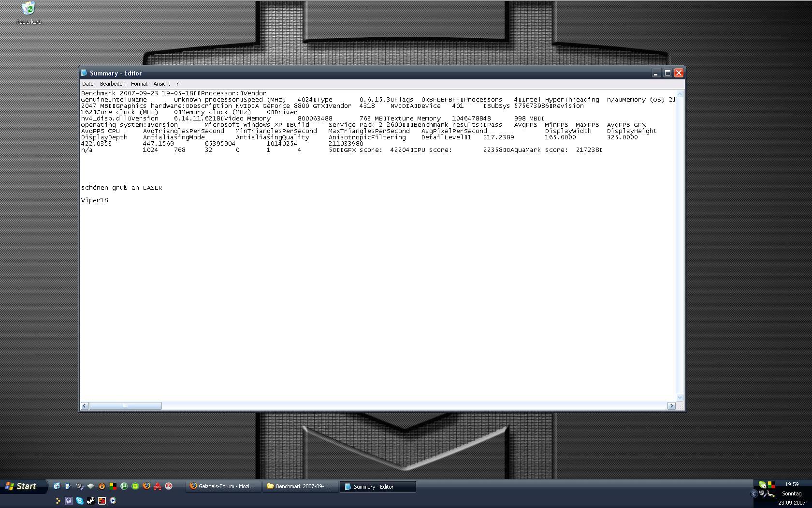Open the orange info circle quick launch icon
Image resolution: width=812 pixels, height=508 pixels.
pyautogui.click(x=102, y=486)
